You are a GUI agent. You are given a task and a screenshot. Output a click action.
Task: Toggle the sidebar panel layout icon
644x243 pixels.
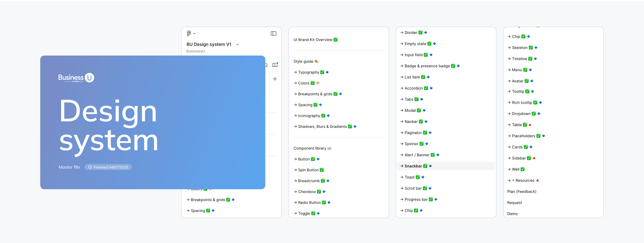click(273, 33)
